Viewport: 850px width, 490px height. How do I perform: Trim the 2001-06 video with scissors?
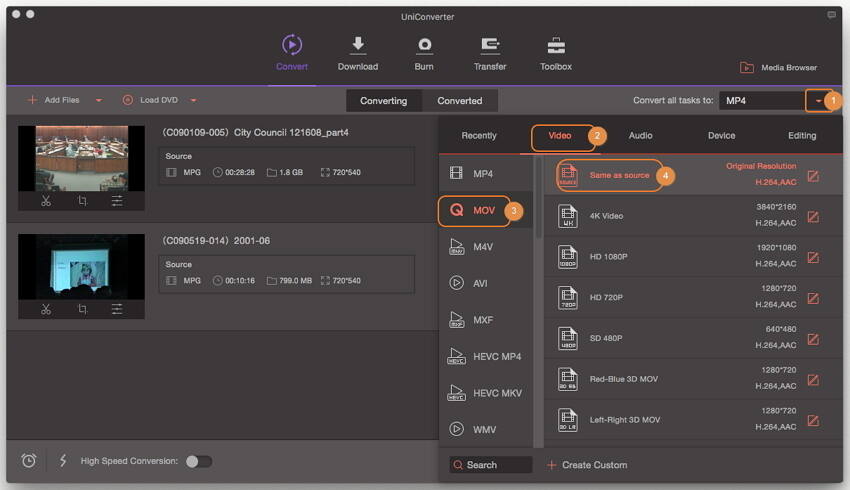coord(46,310)
